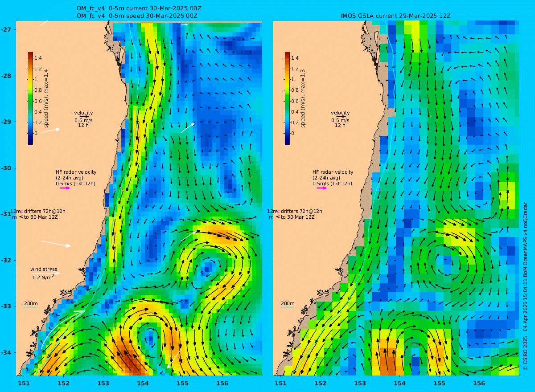Image resolution: width=535 pixels, height=392 pixels.
Task: Click the left colour bar speed scale
Action: point(30,98)
